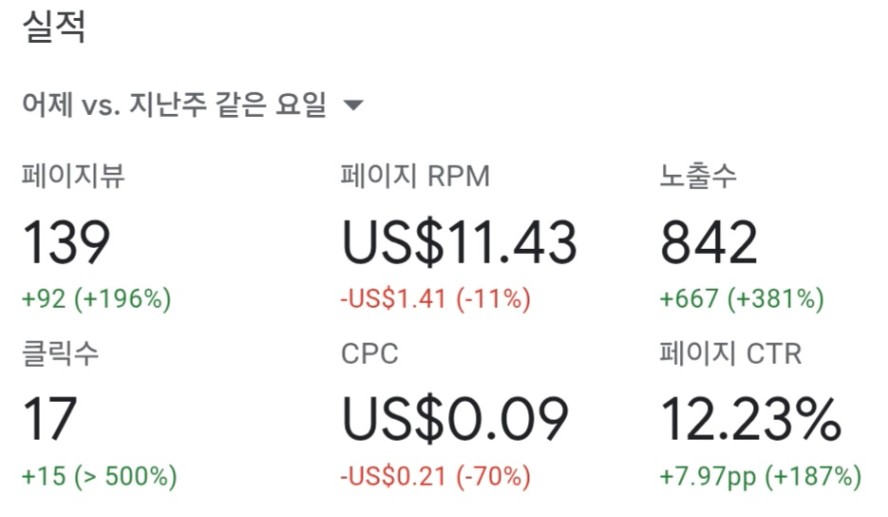The width and height of the screenshot is (888, 517).
Task: Open the 페이지뷰 metric label
Action: pos(73,176)
